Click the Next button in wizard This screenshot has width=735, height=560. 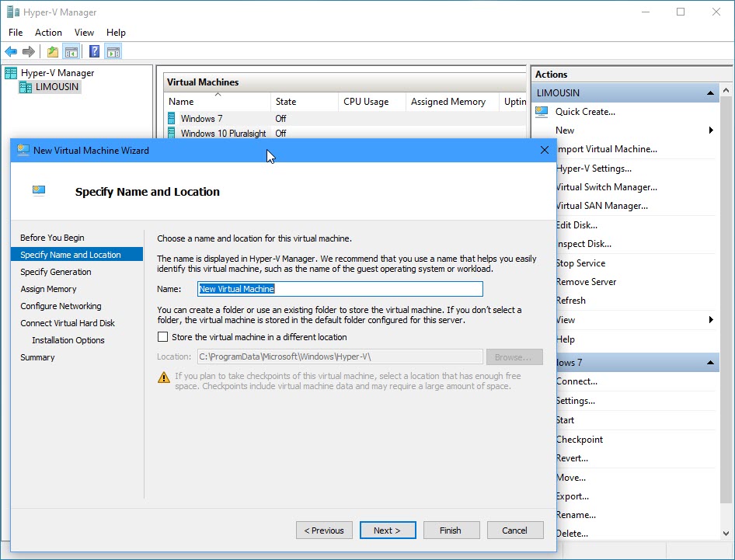tap(387, 530)
